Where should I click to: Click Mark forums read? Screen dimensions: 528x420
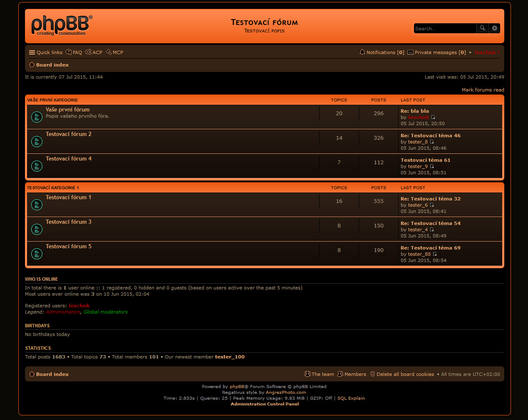click(483, 90)
